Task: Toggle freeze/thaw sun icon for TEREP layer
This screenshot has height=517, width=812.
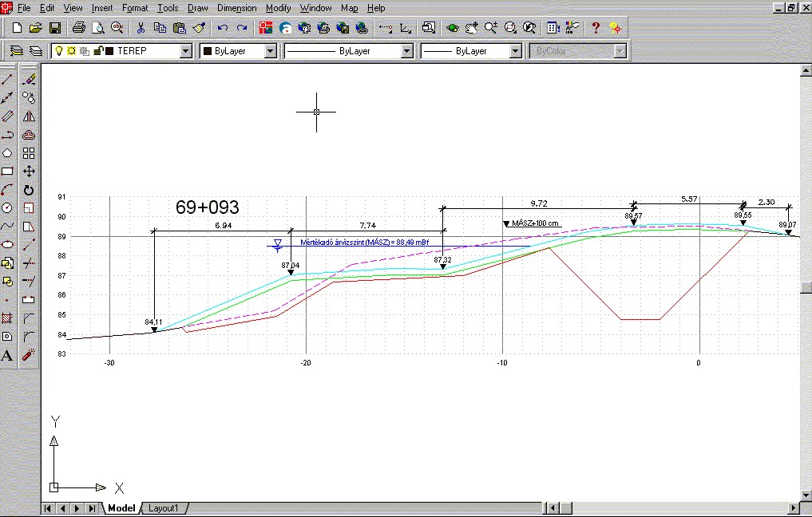Action: pyautogui.click(x=71, y=51)
